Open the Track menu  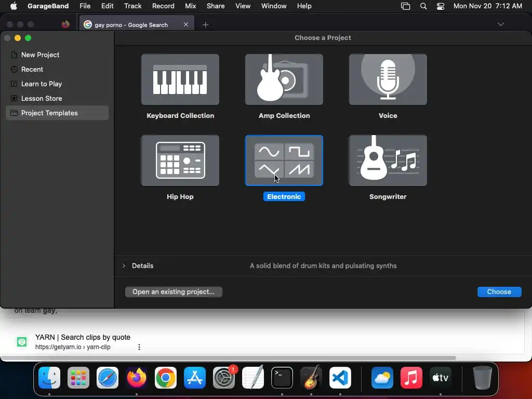[x=132, y=6]
